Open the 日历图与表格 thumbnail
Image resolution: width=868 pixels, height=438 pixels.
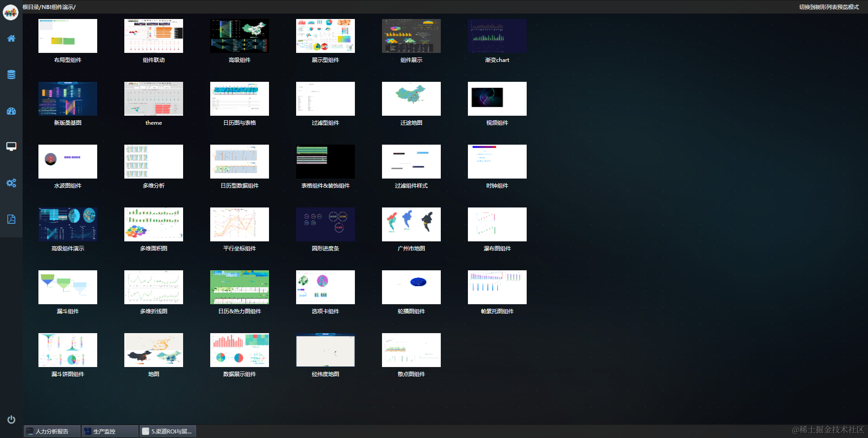coord(240,99)
